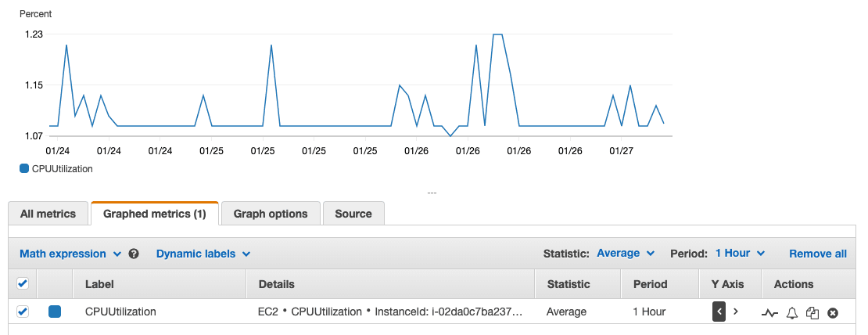Click the anomaly detection band icon
The image size is (868, 335).
point(769,312)
